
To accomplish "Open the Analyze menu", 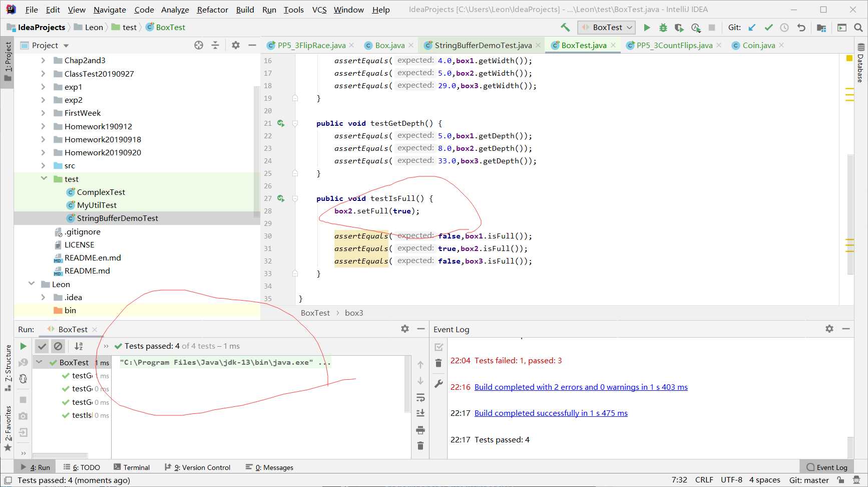I will click(175, 10).
